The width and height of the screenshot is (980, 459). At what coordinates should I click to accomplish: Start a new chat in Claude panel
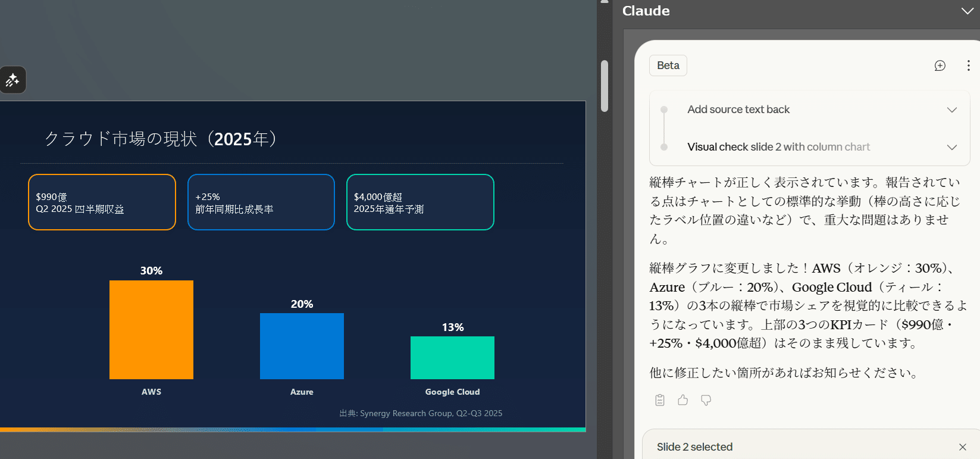click(940, 65)
